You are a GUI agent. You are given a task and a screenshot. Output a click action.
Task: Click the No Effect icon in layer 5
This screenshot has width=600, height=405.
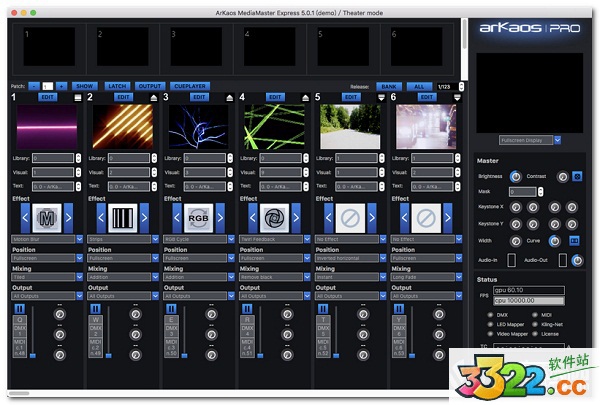click(x=350, y=218)
